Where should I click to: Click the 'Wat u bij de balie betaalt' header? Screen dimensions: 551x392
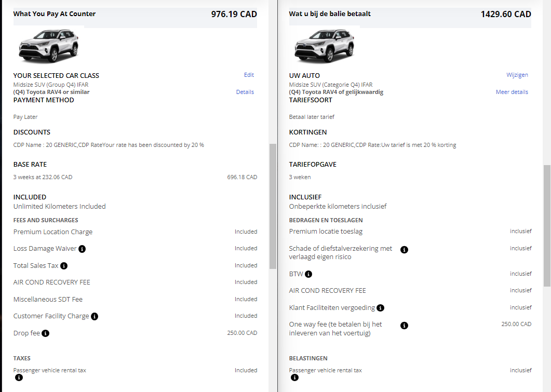point(330,14)
